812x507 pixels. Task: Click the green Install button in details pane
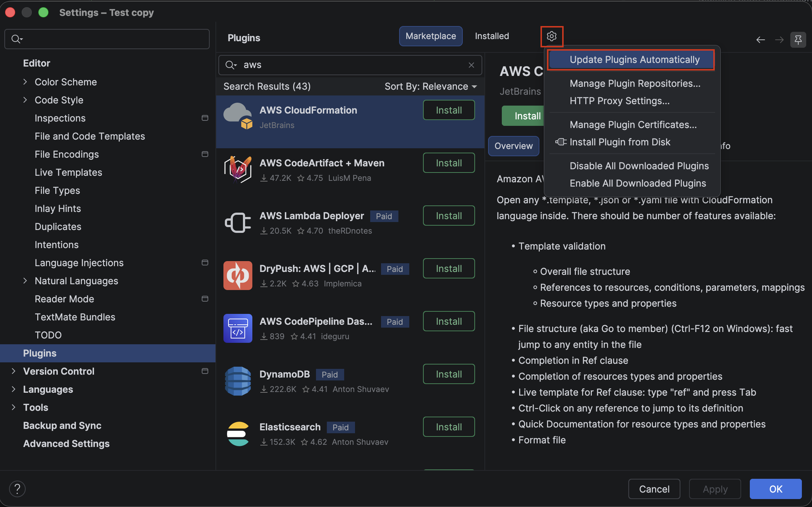523,116
